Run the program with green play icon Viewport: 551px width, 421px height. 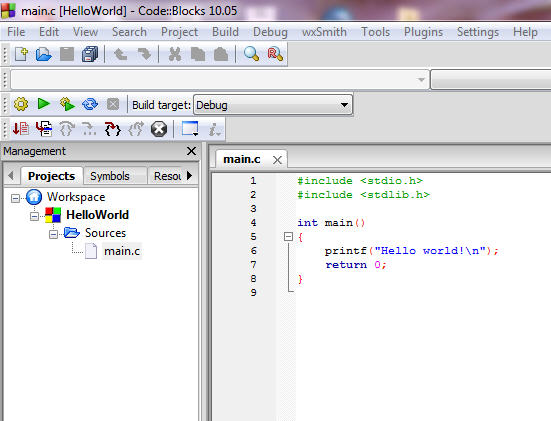pos(44,104)
